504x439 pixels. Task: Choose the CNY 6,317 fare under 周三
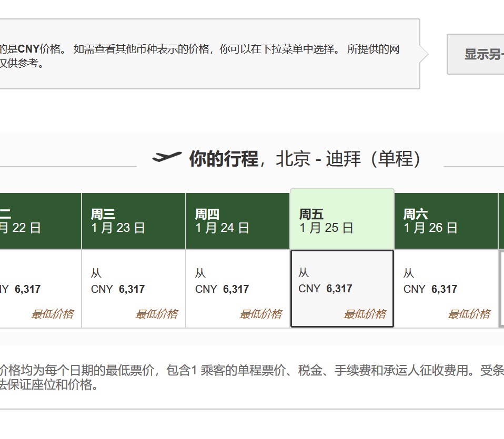118,289
